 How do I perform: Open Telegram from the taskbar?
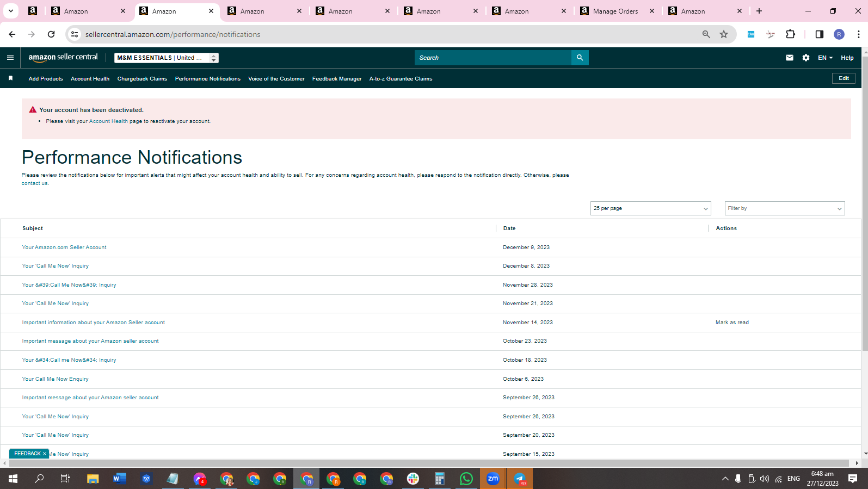click(520, 479)
